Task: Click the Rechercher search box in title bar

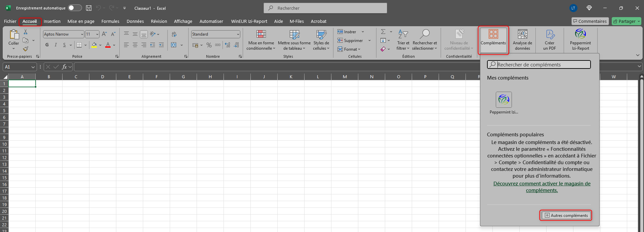Action: (x=325, y=8)
